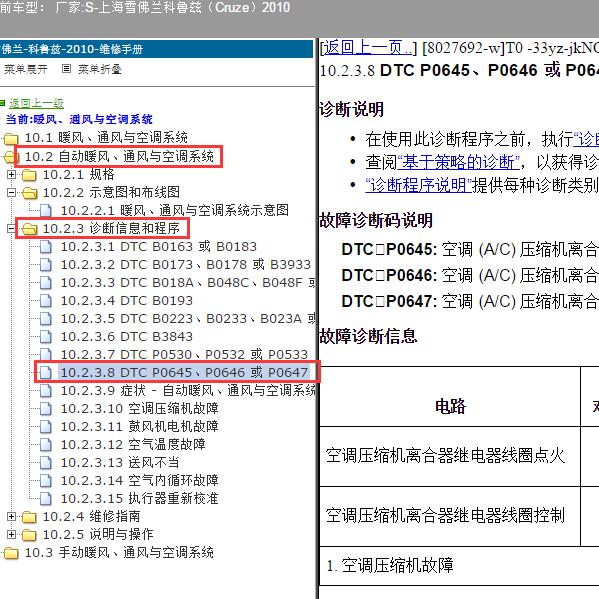The image size is (599, 599).
Task: Click the 菜单折叠 collapse icon
Action: point(66,69)
